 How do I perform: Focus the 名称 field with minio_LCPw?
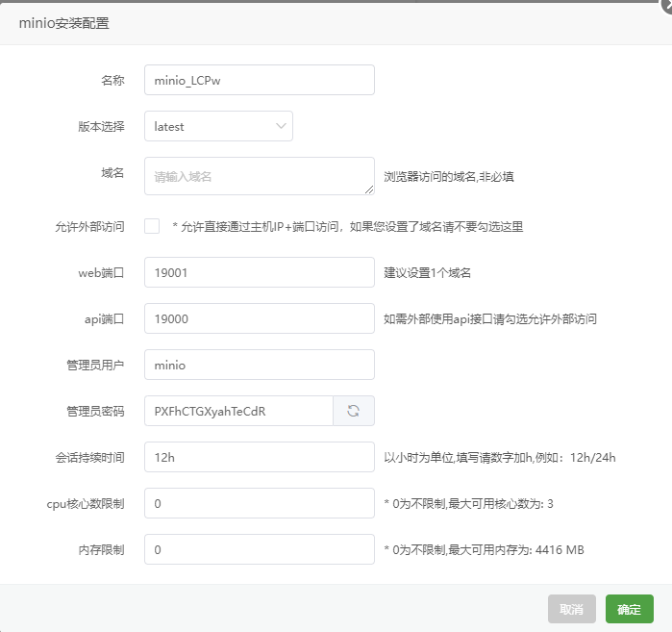click(260, 80)
